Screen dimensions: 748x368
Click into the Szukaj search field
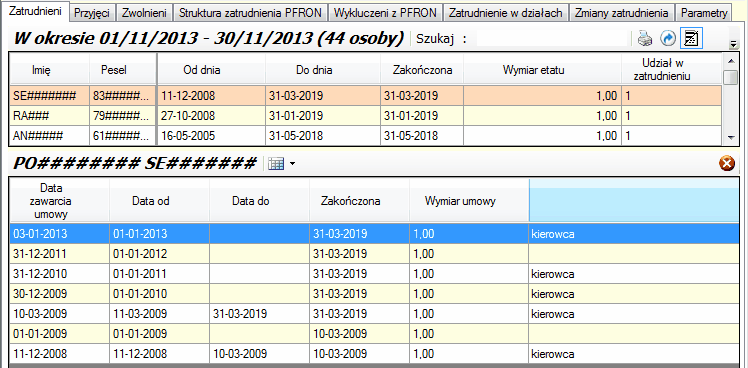(x=552, y=39)
